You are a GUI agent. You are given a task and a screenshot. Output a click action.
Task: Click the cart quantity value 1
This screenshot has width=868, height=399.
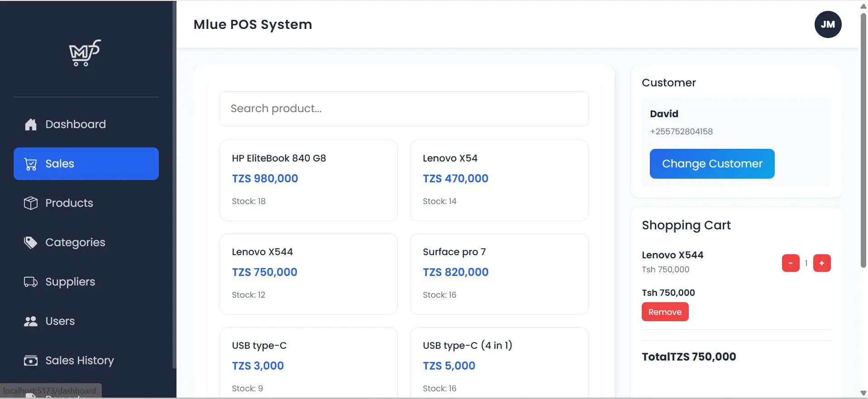[x=806, y=263]
